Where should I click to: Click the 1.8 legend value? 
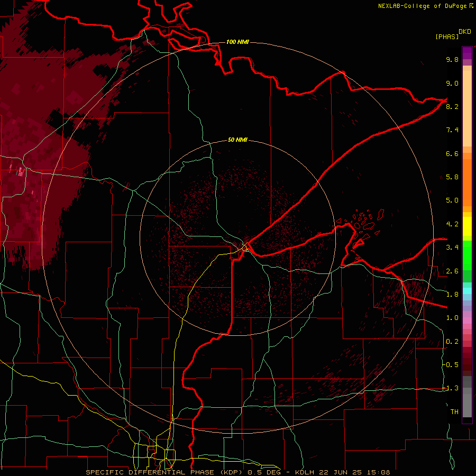pos(452,295)
